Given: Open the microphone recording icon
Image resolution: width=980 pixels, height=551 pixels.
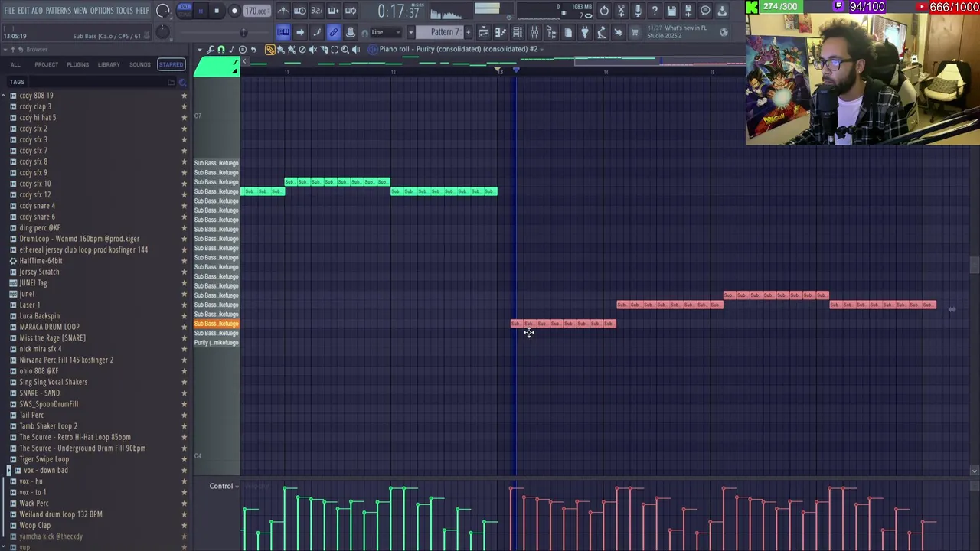Looking at the screenshot, I should [638, 11].
